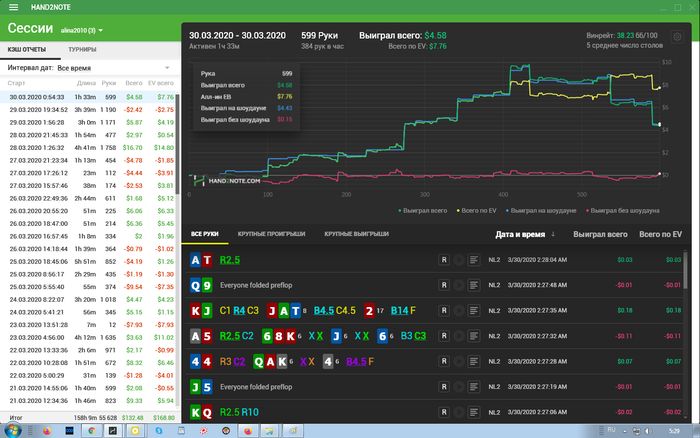This screenshot has width=700, height=438.
Task: Click the taskbar clock showing 5:29
Action: pyautogui.click(x=674, y=431)
